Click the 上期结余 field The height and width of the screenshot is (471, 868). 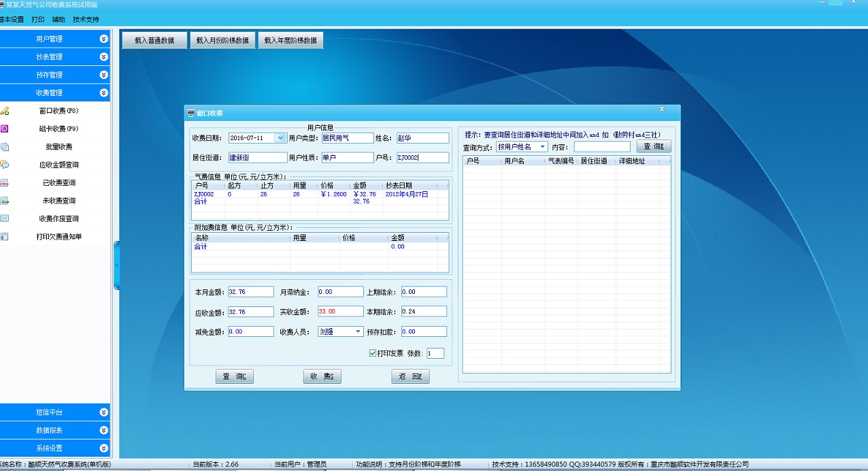[423, 291]
